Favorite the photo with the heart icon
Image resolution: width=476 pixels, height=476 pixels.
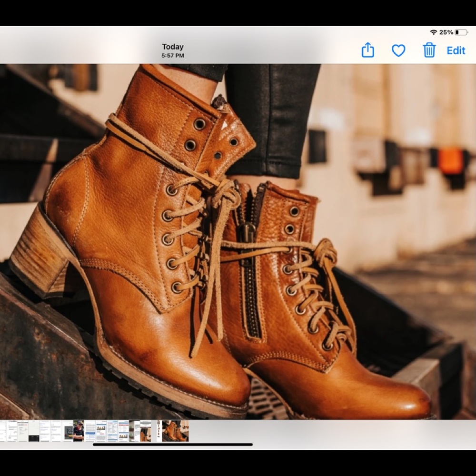(398, 50)
